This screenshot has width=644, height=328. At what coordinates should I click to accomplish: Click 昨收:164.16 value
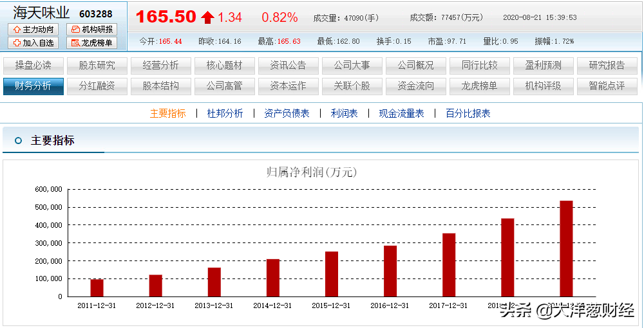click(220, 41)
